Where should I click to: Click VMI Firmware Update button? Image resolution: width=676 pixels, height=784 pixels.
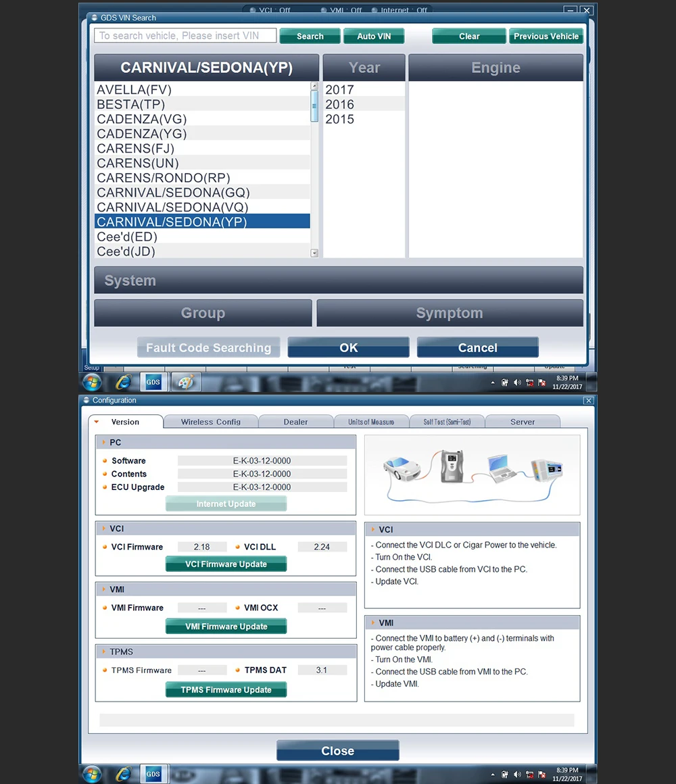[226, 626]
